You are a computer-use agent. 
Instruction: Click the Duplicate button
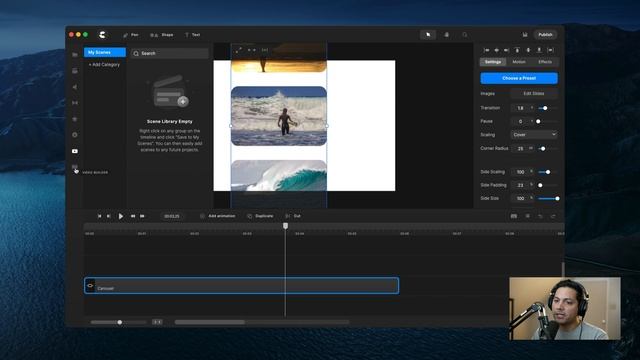260,216
